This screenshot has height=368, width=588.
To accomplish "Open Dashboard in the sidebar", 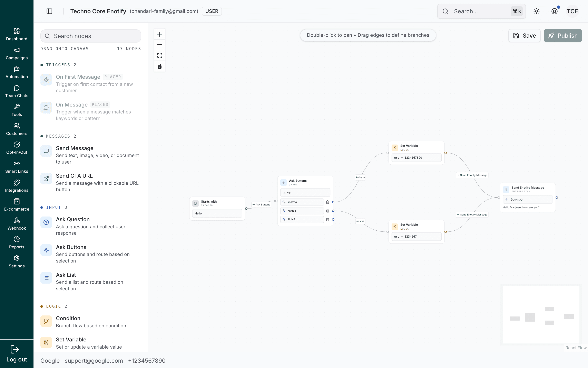I will pos(17,34).
